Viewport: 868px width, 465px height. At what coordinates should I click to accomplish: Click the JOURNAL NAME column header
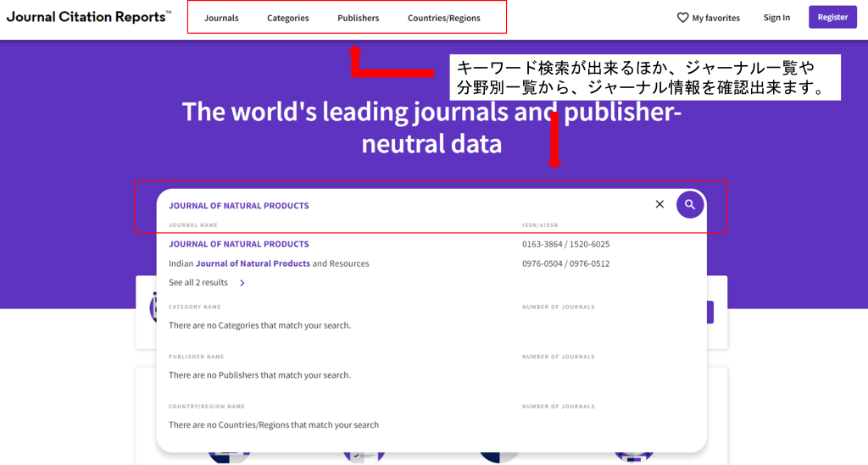tap(193, 225)
